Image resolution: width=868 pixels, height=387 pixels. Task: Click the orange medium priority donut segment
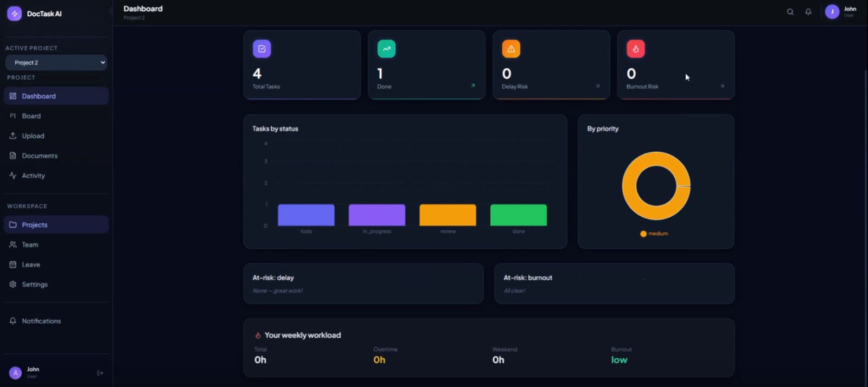point(629,186)
